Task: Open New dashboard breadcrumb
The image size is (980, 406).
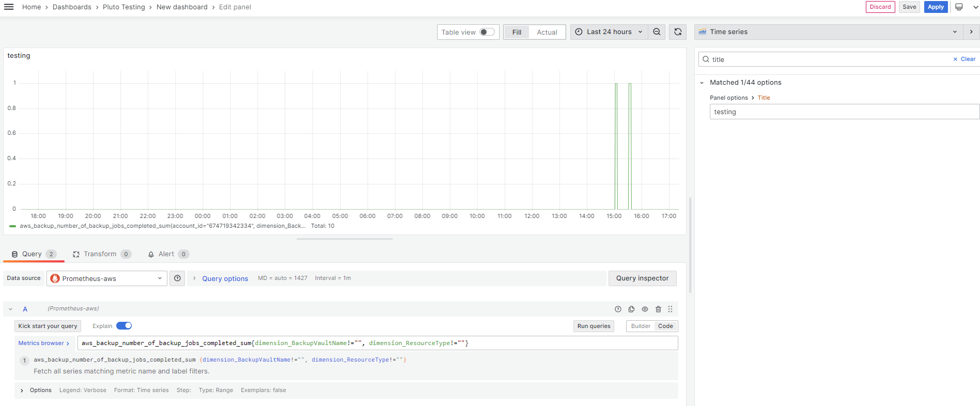Action: point(182,7)
